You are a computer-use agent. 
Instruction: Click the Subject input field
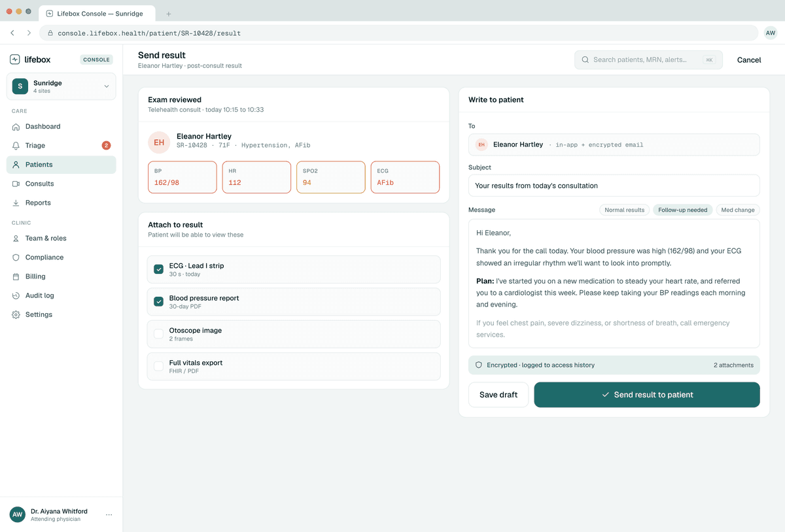pos(614,186)
